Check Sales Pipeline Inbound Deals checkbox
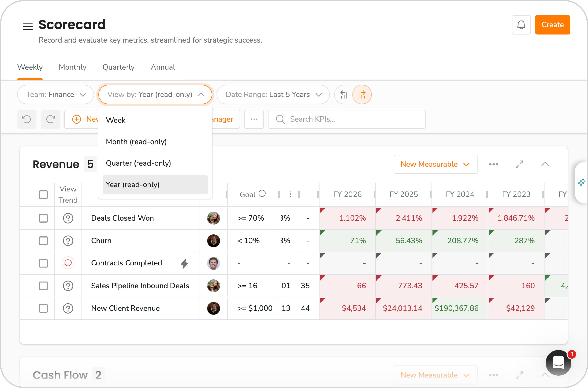This screenshot has width=588, height=388. 43,286
